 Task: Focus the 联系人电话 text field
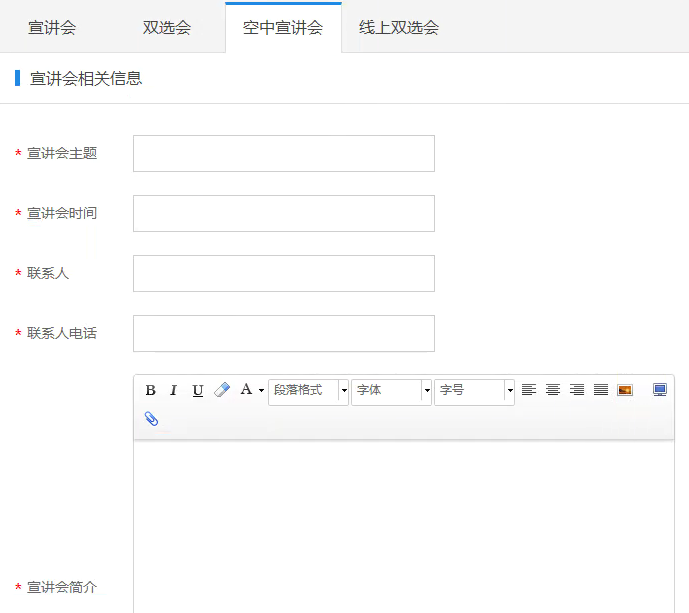[x=284, y=334]
